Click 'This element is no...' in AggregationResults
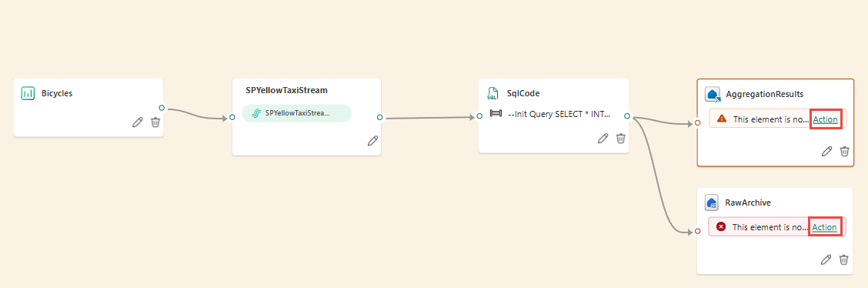 (x=771, y=119)
